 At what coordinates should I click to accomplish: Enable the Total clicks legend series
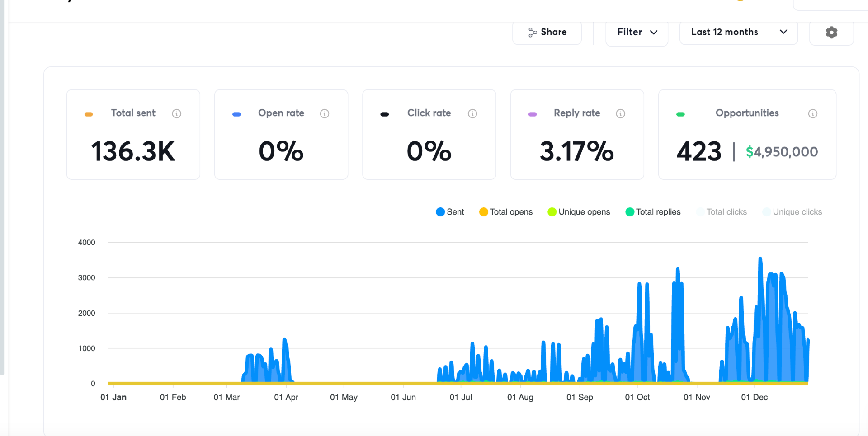click(722, 212)
